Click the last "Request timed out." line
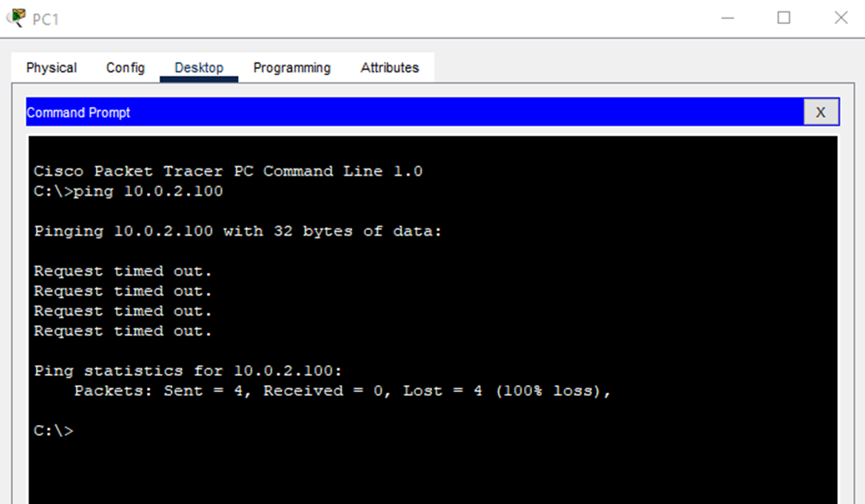865x504 pixels. tap(123, 331)
